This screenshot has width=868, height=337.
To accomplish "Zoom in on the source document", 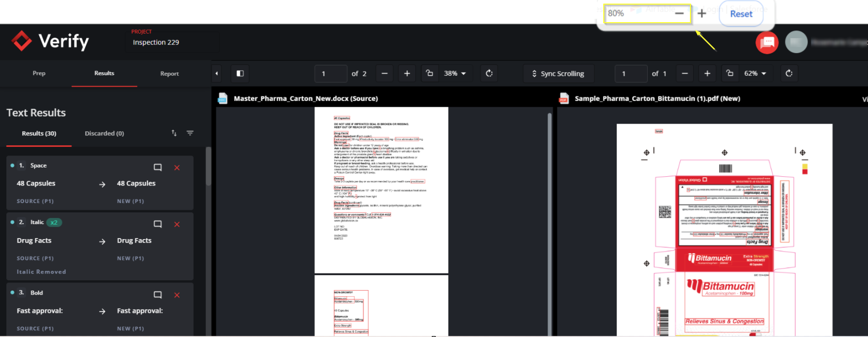I will coord(407,74).
